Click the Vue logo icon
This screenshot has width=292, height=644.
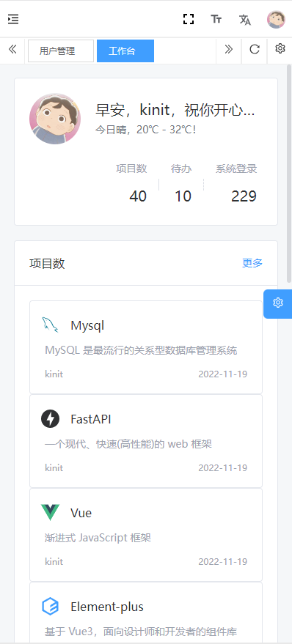click(x=50, y=513)
